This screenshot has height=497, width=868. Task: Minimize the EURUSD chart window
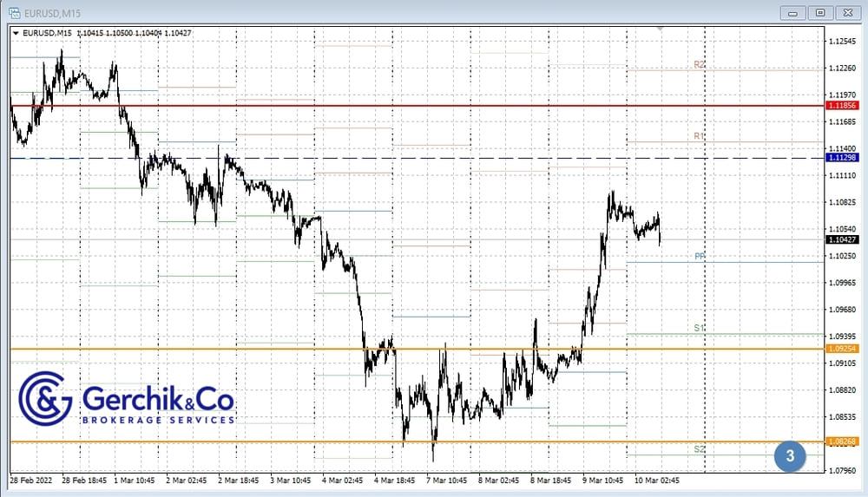coord(793,12)
